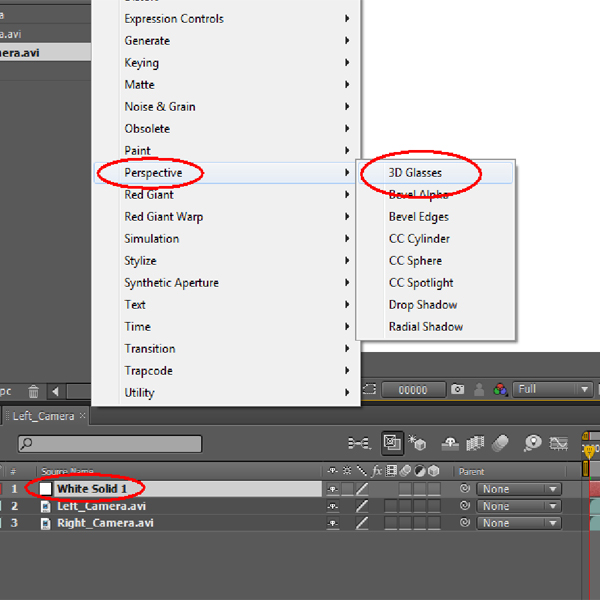The image size is (600, 600).
Task: Open Parent dropdown for Right_Camera.avi
Action: 518,523
